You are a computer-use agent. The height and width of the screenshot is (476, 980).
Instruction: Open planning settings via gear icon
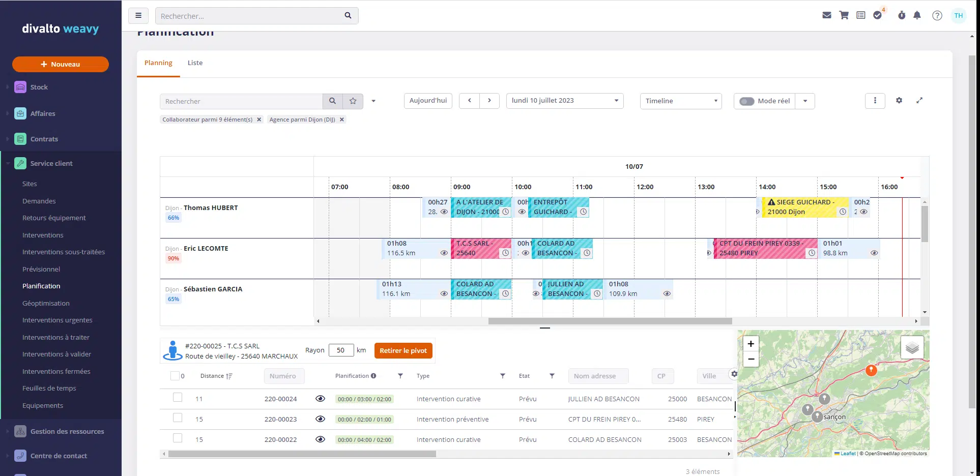[x=899, y=101]
